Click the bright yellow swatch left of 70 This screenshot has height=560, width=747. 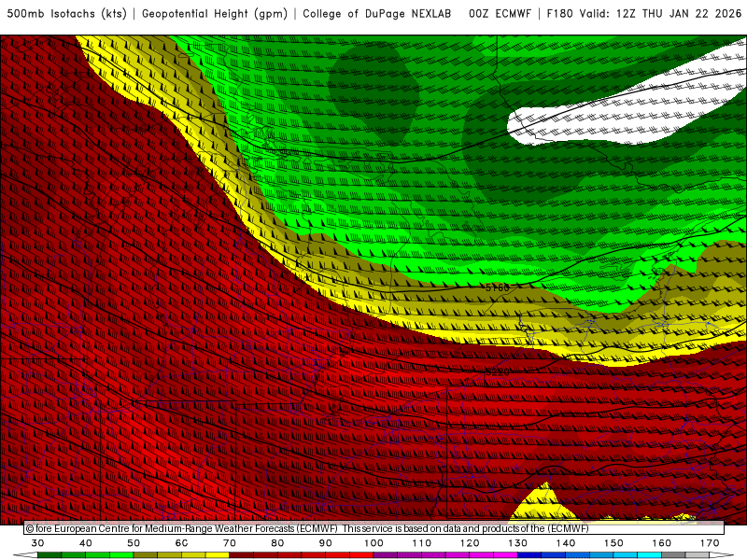click(218, 555)
